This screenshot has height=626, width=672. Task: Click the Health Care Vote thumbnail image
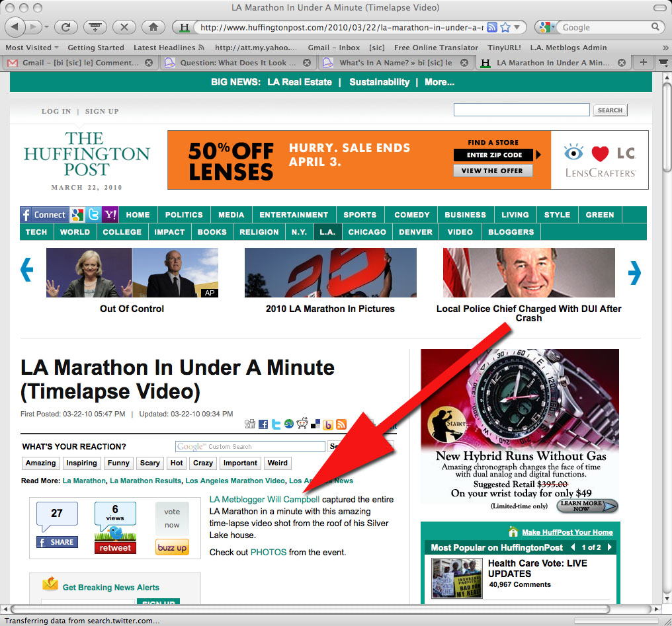click(457, 578)
